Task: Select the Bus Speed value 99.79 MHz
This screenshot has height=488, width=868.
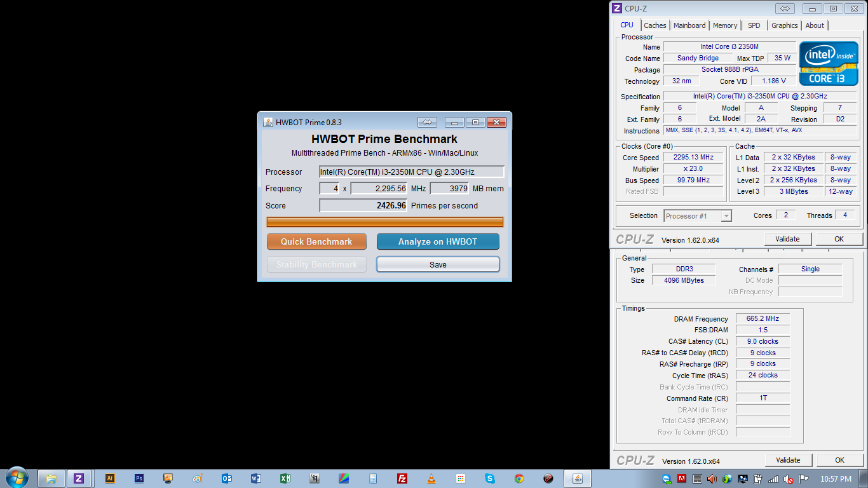Action: point(694,180)
